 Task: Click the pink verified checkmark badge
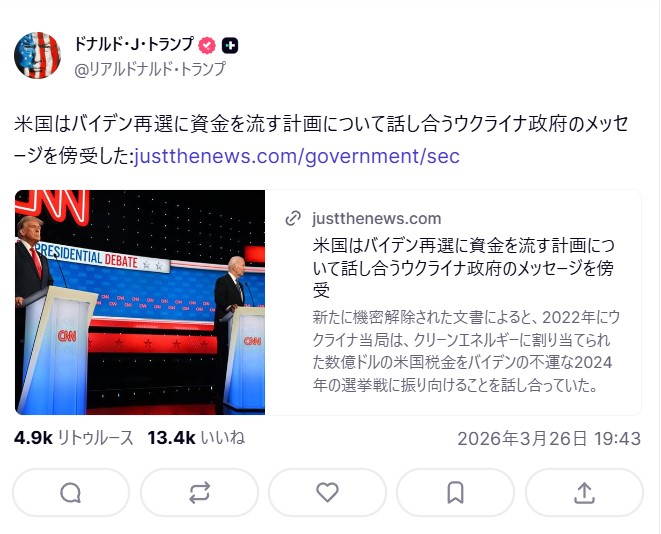click(207, 45)
